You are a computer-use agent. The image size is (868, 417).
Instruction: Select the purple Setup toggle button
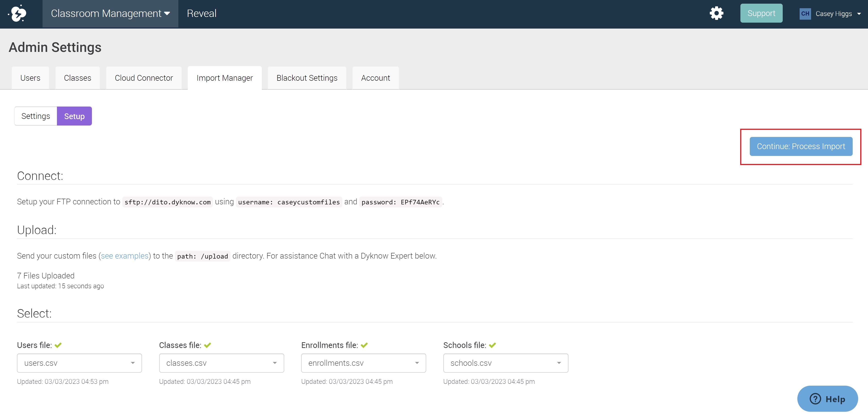pos(75,116)
